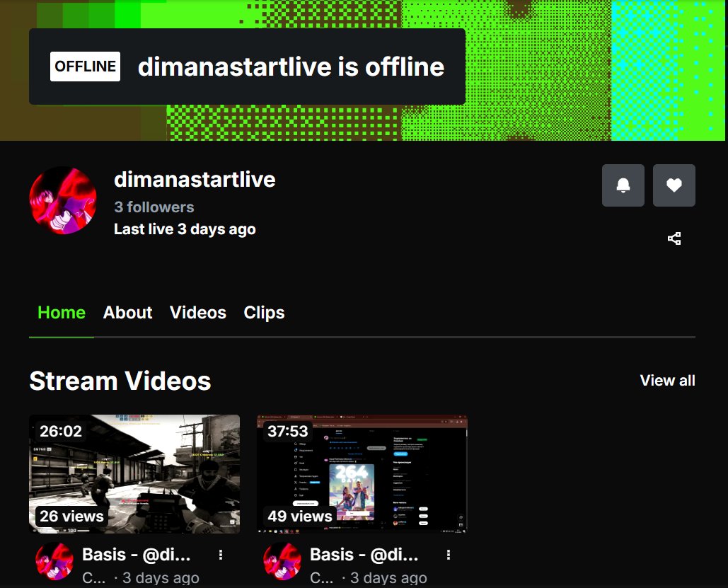Open the Basis title of the 26 views video
The width and height of the screenshot is (728, 588).
pyautogui.click(x=136, y=555)
